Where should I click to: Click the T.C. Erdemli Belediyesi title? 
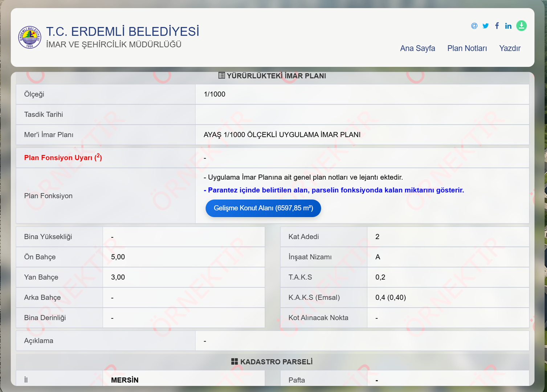point(123,32)
